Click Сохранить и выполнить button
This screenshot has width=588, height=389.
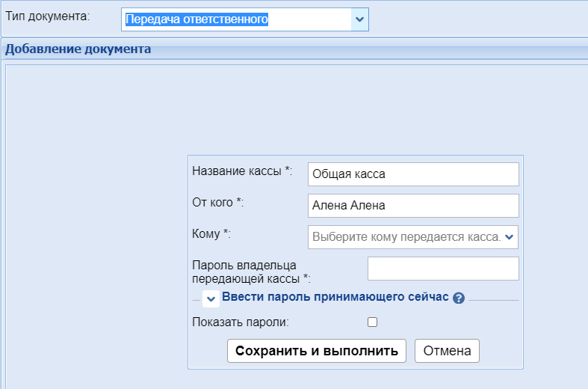click(x=317, y=351)
